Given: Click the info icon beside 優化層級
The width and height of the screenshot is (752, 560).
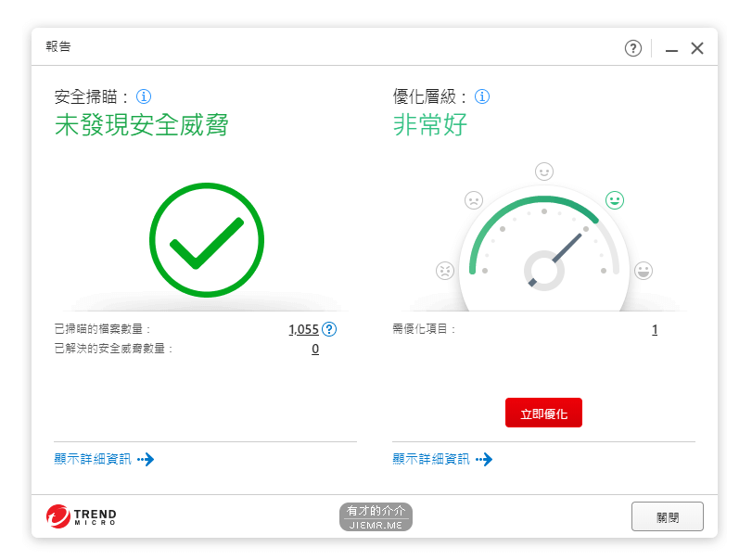Looking at the screenshot, I should click(x=482, y=96).
